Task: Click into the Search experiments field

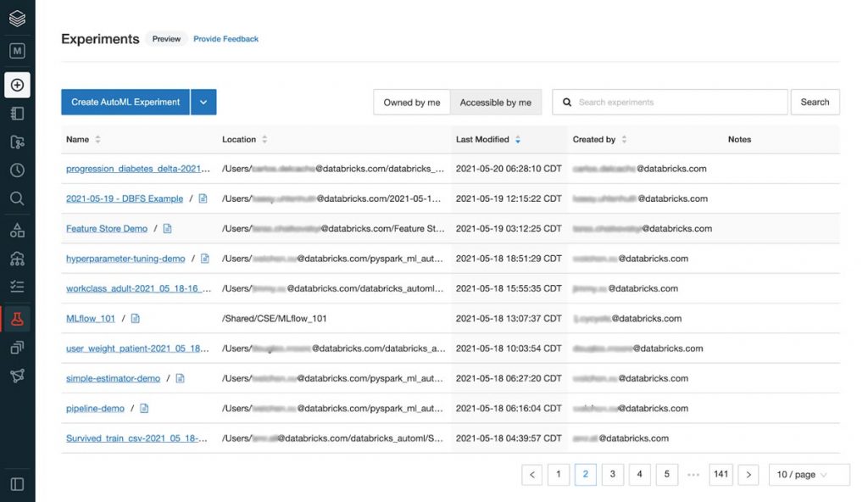Action: (678, 103)
